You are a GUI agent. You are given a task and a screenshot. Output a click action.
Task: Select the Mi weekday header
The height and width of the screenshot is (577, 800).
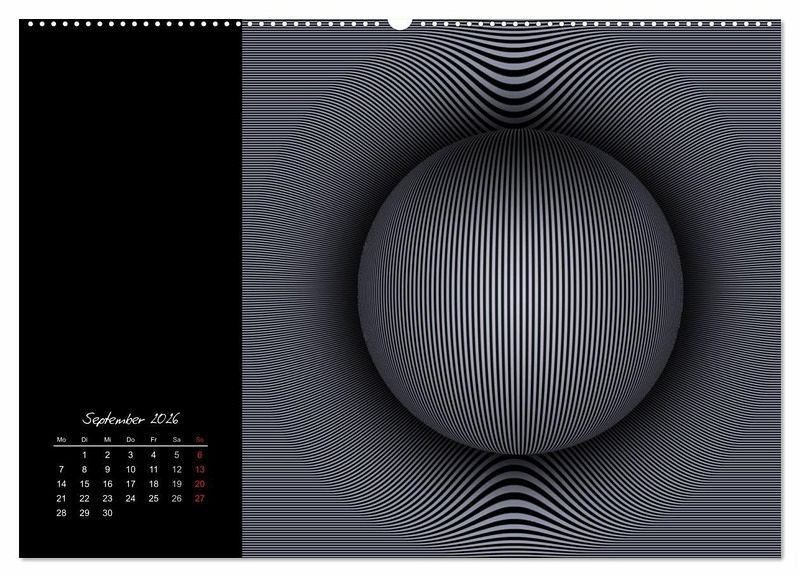[107, 440]
